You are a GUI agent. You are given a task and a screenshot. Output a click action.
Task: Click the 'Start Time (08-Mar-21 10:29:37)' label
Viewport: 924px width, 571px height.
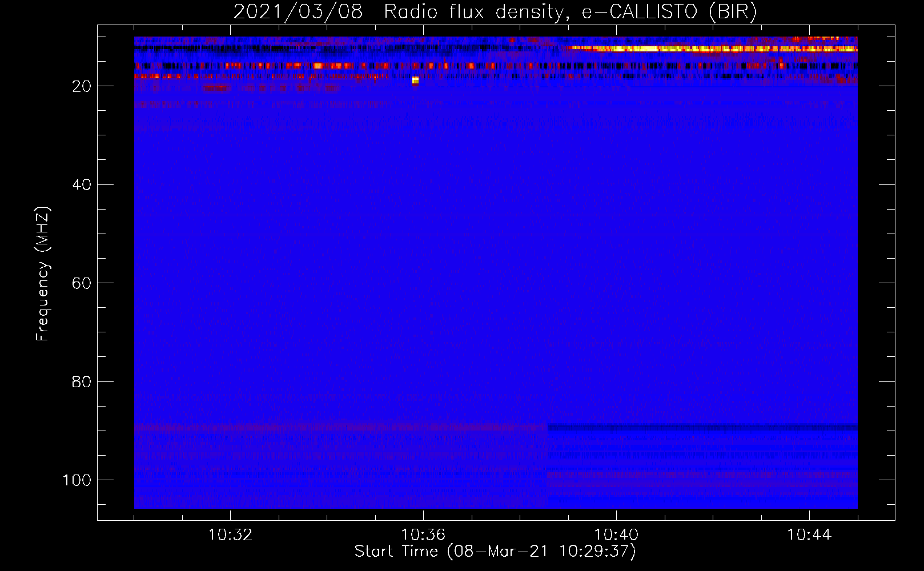coord(495,552)
